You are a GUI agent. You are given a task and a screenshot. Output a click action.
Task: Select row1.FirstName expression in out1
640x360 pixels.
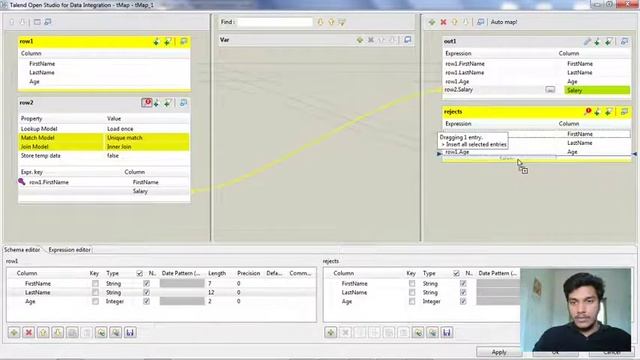465,64
